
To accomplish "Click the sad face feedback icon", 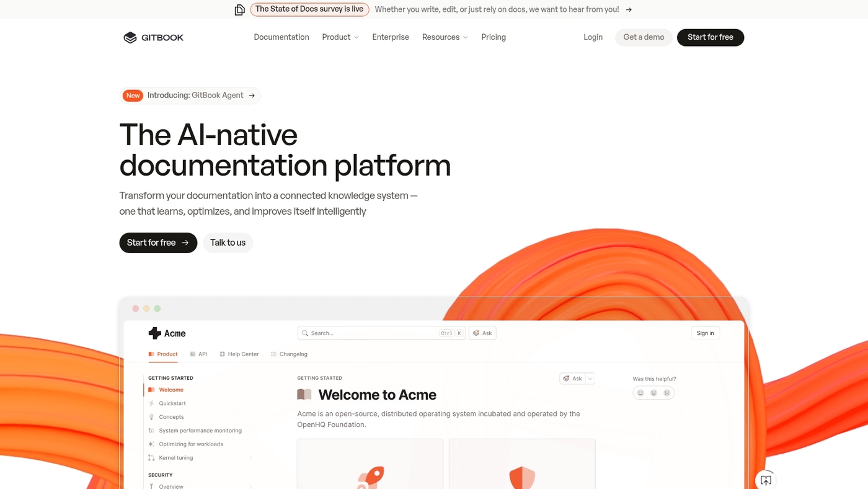I will (x=667, y=393).
